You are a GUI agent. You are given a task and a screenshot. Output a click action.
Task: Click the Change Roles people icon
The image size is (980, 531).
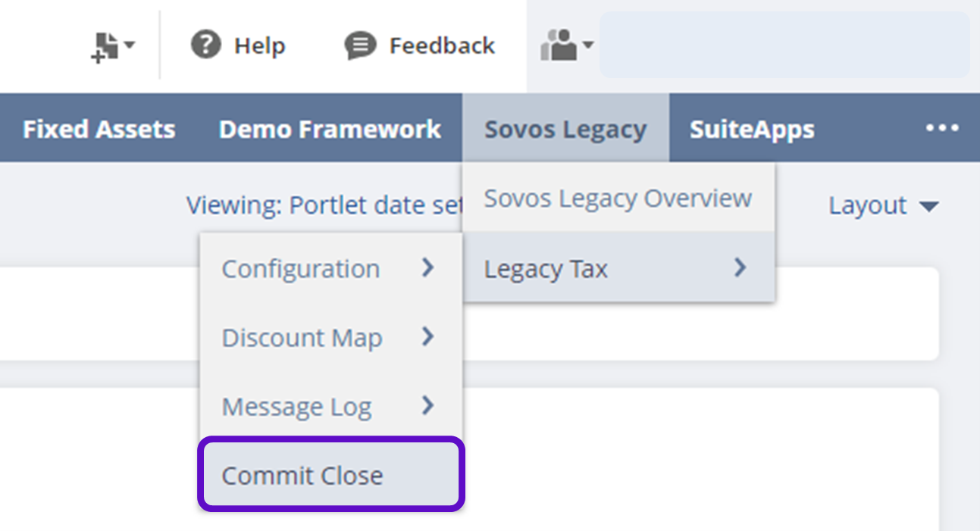(x=559, y=45)
